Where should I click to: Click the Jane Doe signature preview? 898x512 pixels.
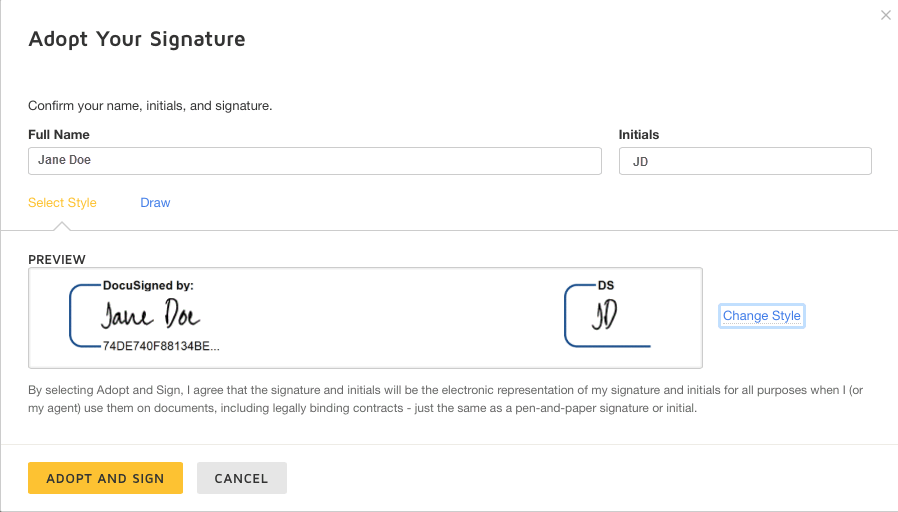coord(150,315)
